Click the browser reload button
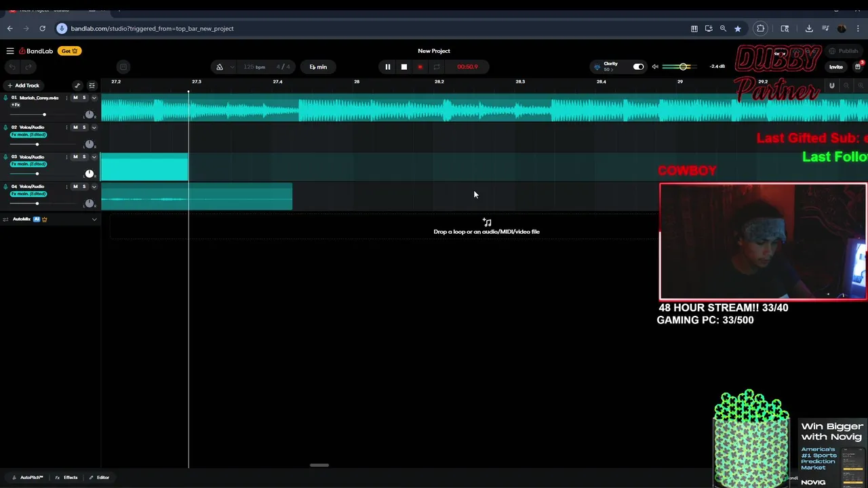This screenshot has height=488, width=868. [42, 28]
